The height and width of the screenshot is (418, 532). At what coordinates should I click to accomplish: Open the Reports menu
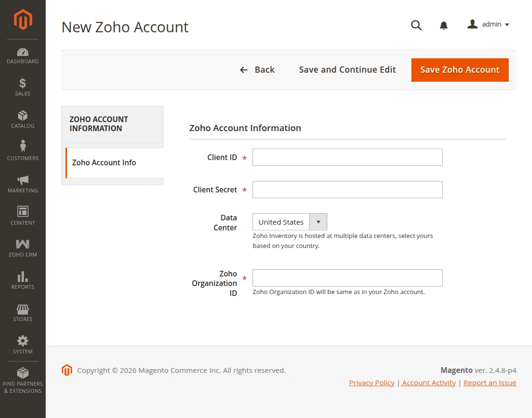click(x=23, y=281)
